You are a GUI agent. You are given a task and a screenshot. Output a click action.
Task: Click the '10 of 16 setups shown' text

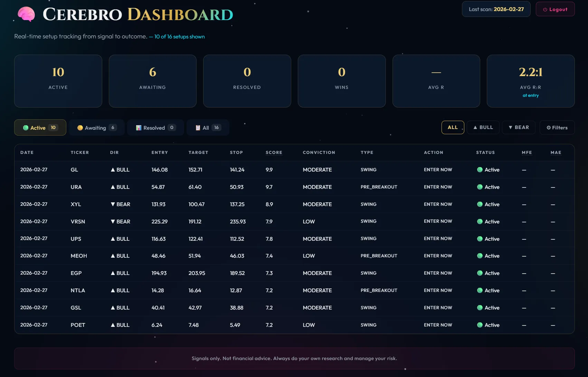(179, 37)
